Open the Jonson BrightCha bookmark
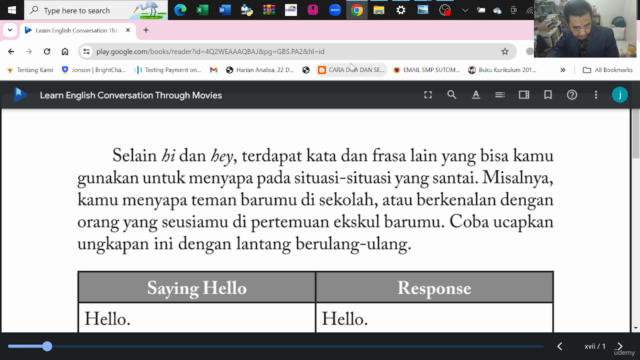Viewport: 640px width, 360px height. (93, 70)
